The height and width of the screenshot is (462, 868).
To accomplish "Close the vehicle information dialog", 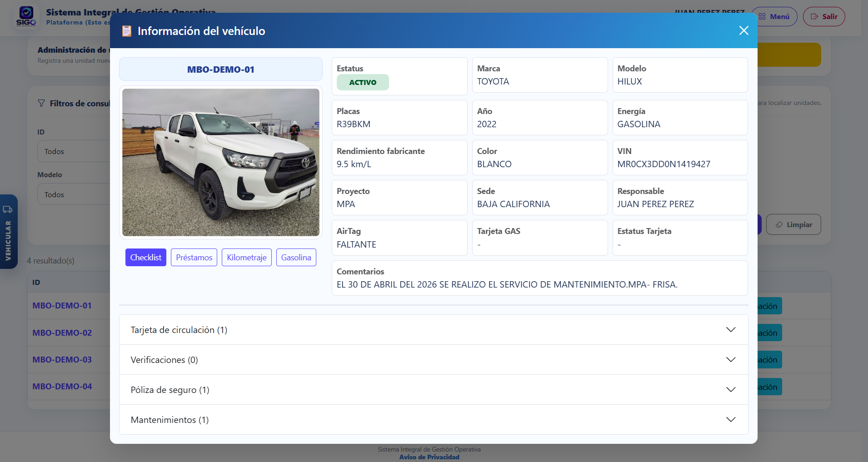I will (743, 30).
